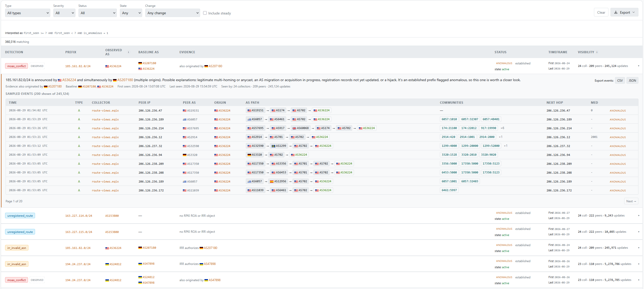644x289 pixels.
Task: Export events as JSON
Action: [x=632, y=81]
